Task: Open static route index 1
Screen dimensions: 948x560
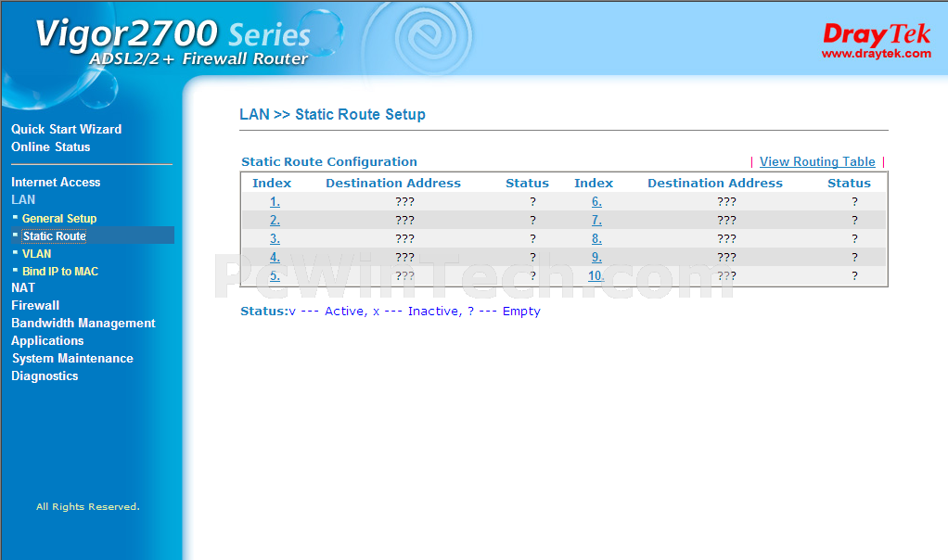Action: [275, 202]
